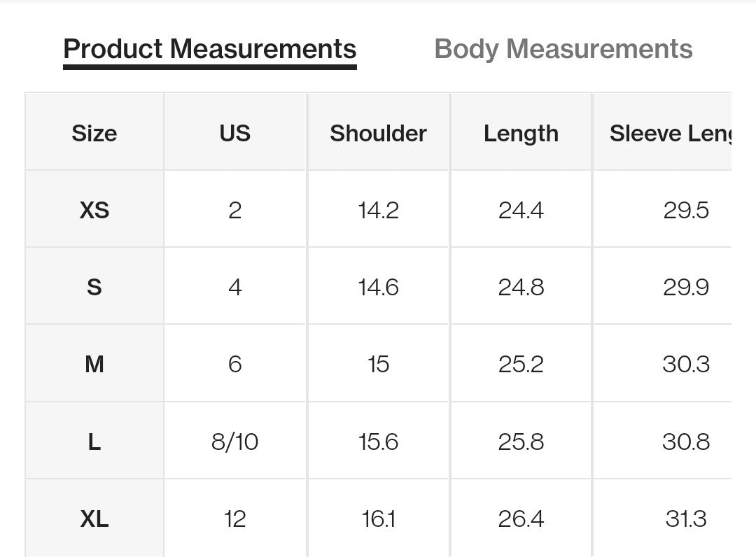Screen dimensions: 756x557
Task: Click the US column header
Action: point(234,133)
